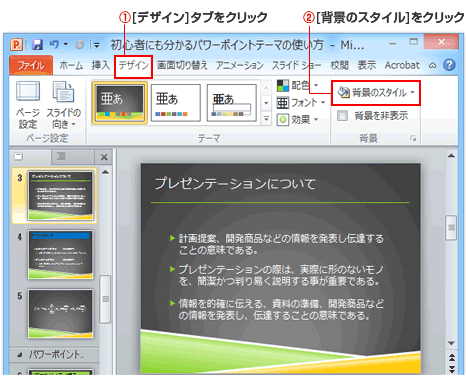Viewport: 468px width, 381px height.
Task: Click up arrow of main slide scrollbar
Action: click(451, 156)
